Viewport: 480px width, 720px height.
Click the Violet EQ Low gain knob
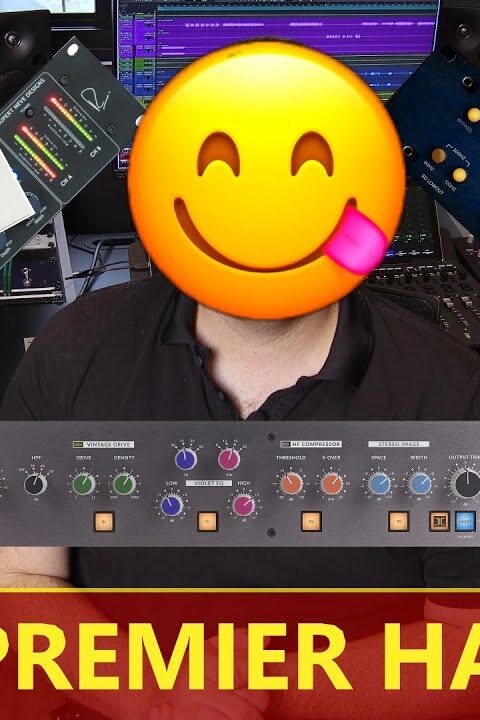pyautogui.click(x=172, y=505)
